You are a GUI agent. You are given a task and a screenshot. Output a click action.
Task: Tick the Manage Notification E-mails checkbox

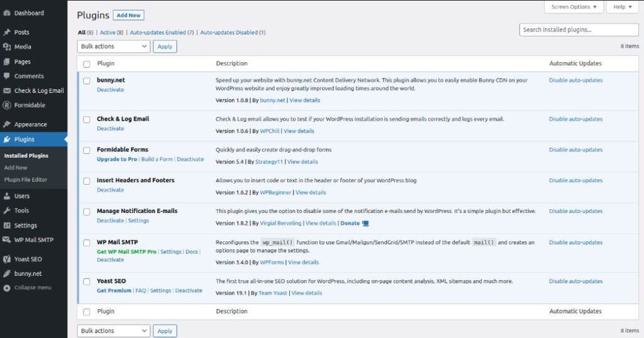coord(87,212)
